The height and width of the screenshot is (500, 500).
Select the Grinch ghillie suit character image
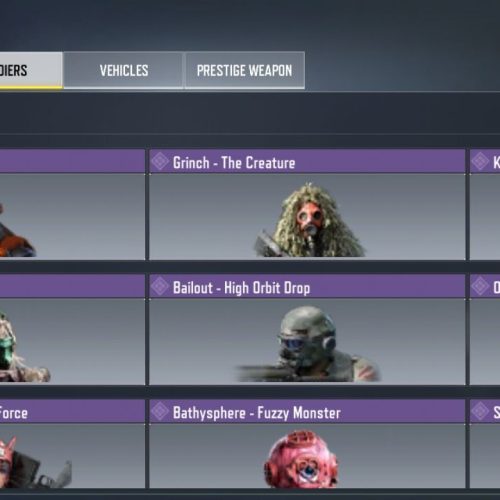pyautogui.click(x=310, y=221)
